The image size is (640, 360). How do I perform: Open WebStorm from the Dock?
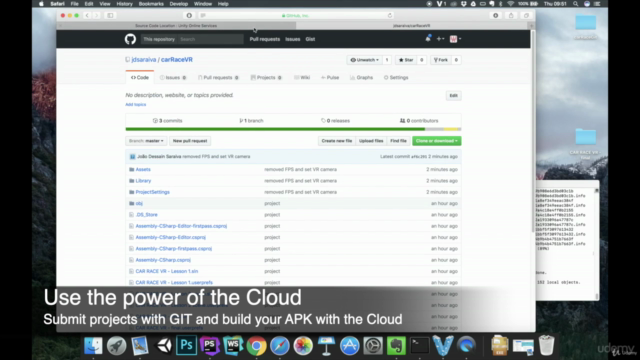coord(233,345)
